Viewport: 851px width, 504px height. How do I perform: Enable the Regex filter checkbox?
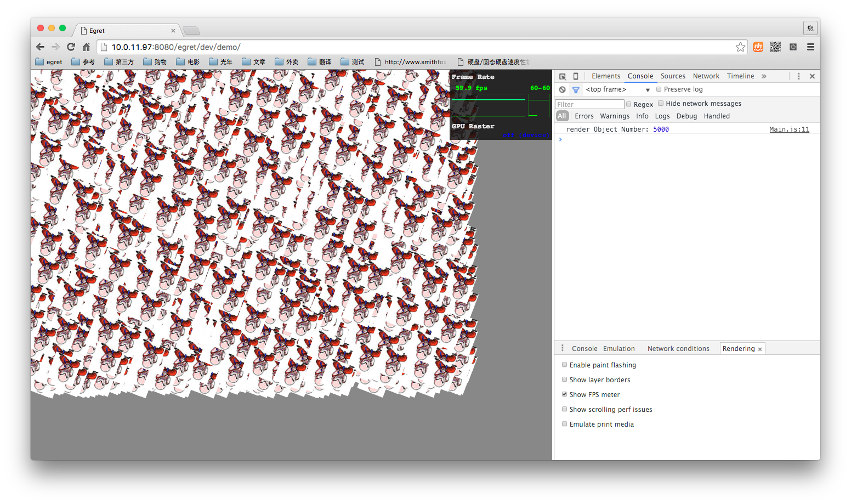629,104
